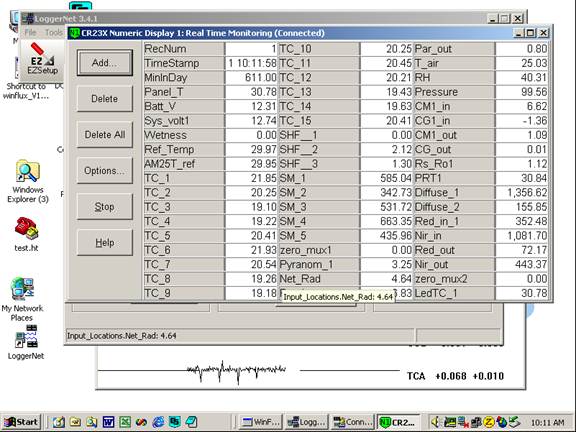Select the Wetness label cell
The image size is (576, 432).
pos(184,135)
